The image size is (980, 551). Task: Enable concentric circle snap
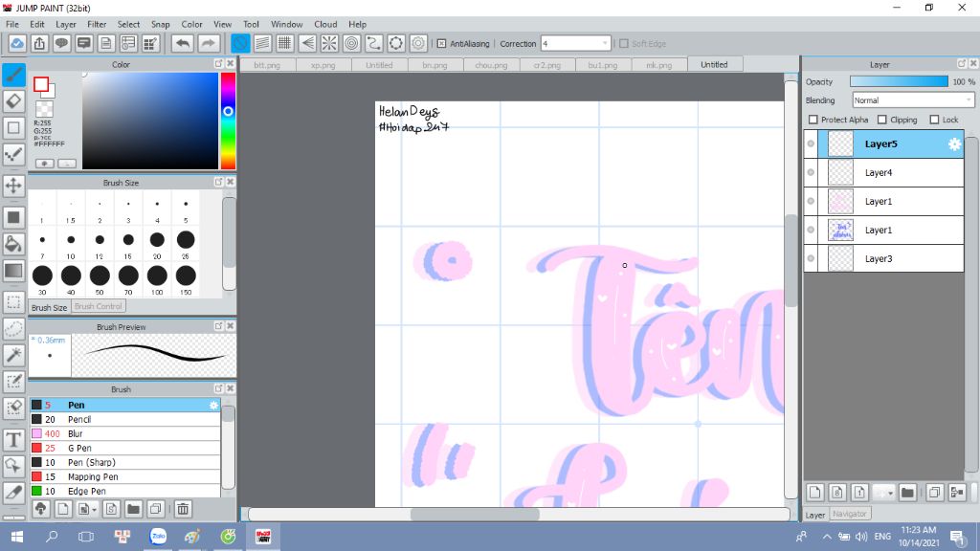(x=351, y=44)
